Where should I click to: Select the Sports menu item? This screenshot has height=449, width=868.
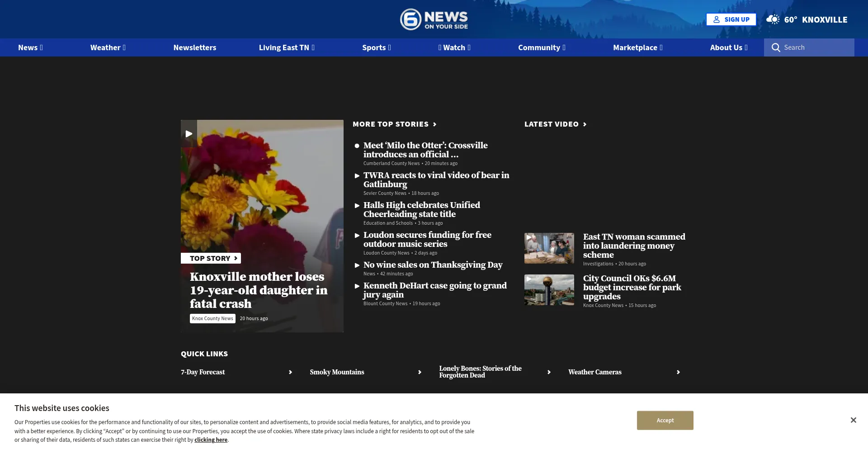click(376, 47)
